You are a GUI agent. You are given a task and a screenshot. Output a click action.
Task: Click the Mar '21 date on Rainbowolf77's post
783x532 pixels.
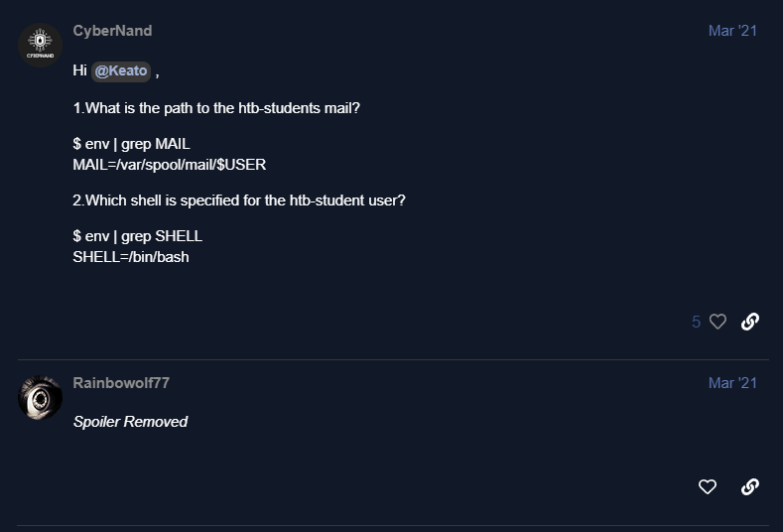(x=732, y=383)
